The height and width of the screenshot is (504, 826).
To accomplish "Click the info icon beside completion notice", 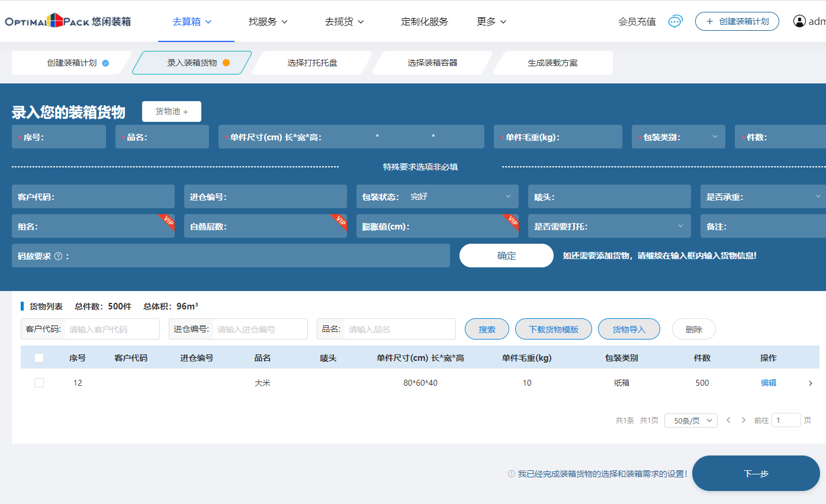I will click(x=511, y=474).
